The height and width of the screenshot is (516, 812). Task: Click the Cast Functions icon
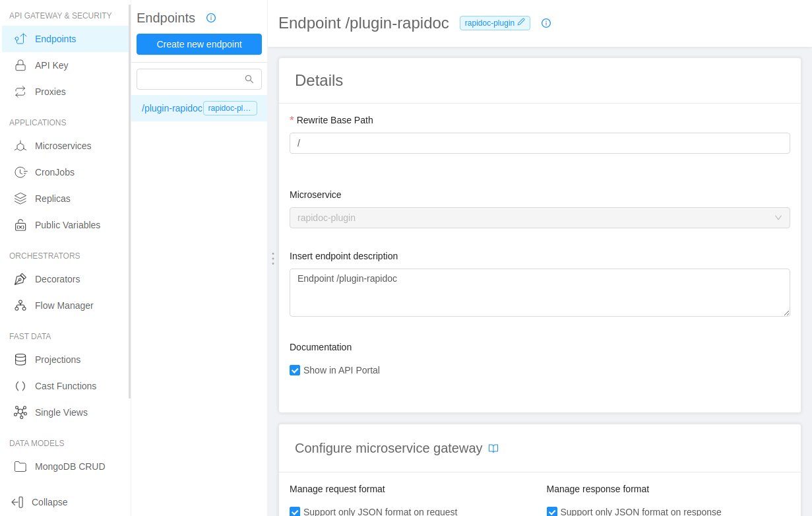click(x=20, y=386)
